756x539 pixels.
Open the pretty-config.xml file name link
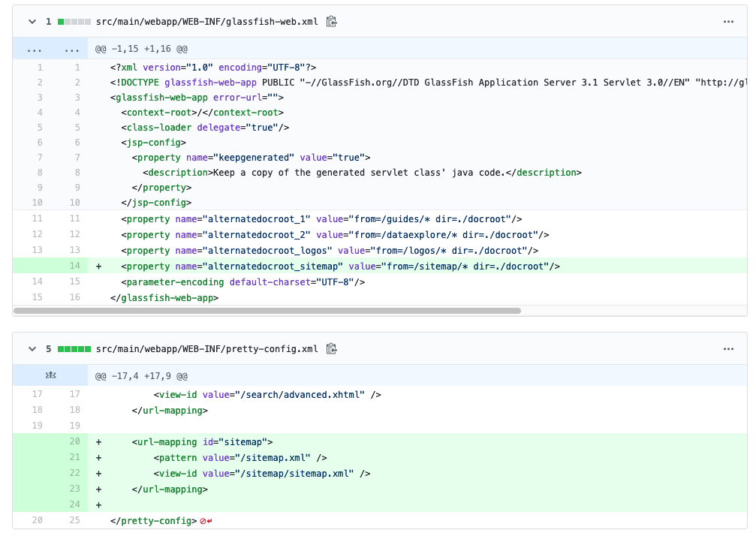pyautogui.click(x=207, y=349)
